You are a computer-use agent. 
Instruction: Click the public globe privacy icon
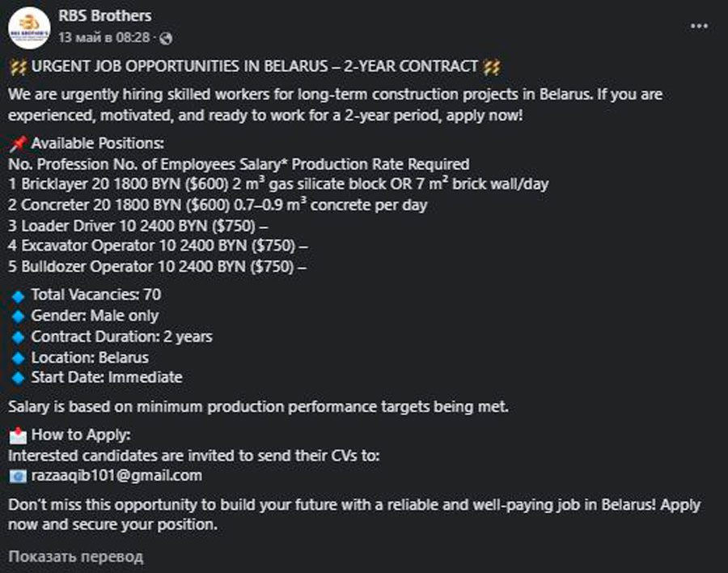pyautogui.click(x=166, y=38)
